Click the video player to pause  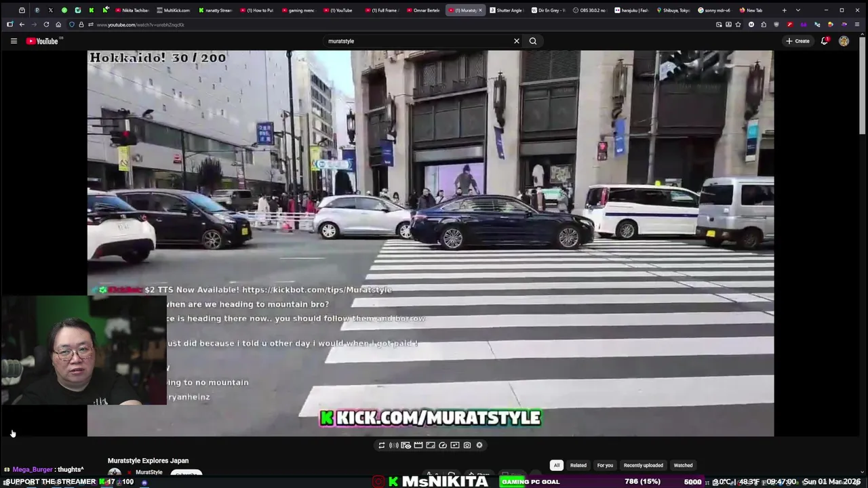(x=430, y=243)
